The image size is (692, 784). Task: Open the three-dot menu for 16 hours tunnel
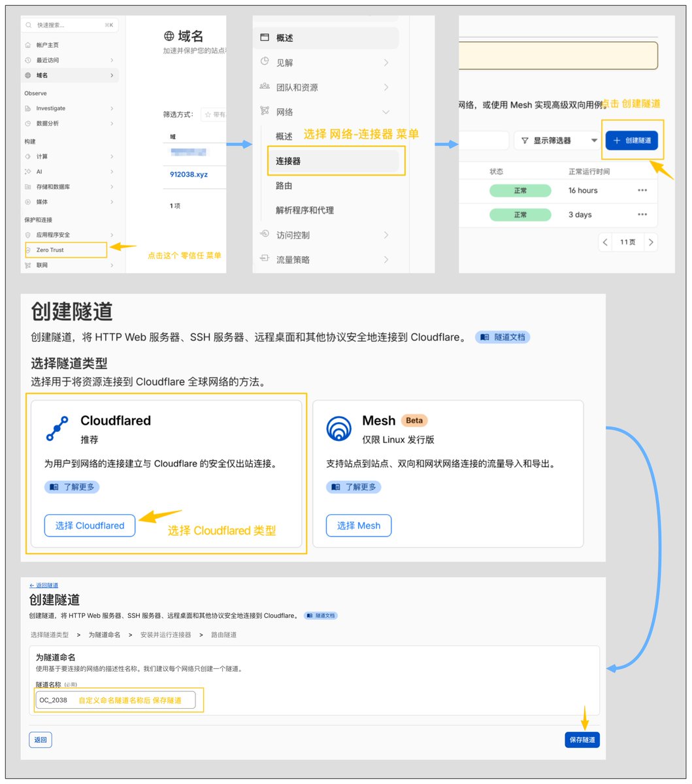pos(642,190)
